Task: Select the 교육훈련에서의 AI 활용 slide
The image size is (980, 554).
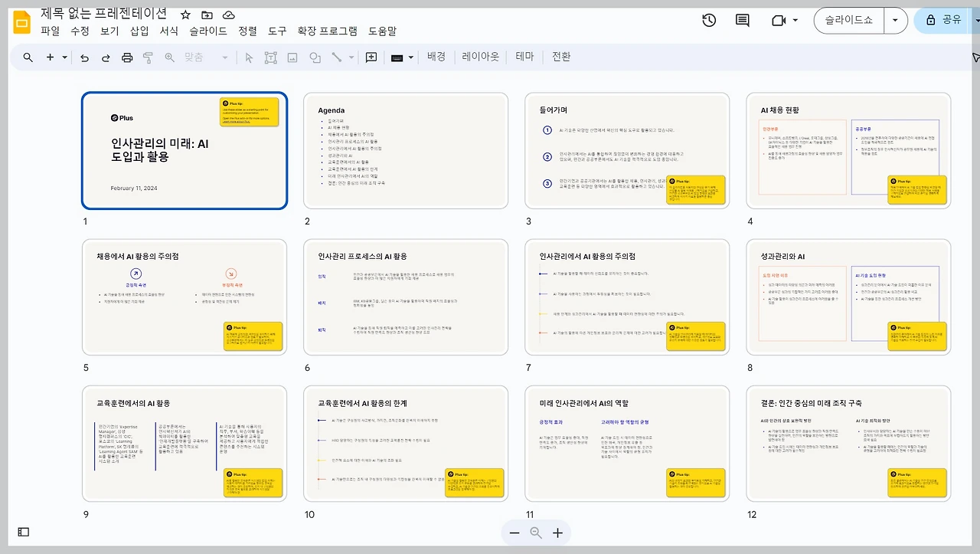Action: 185,444
